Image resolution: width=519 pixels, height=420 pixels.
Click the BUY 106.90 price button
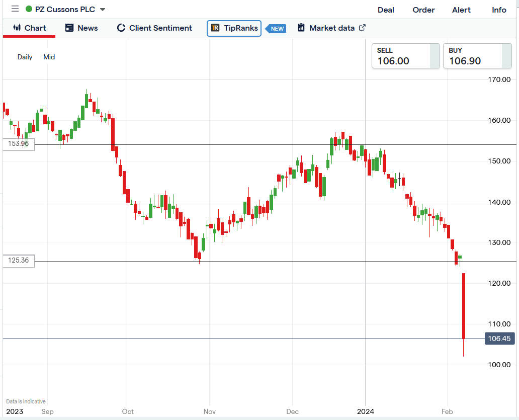click(x=477, y=56)
